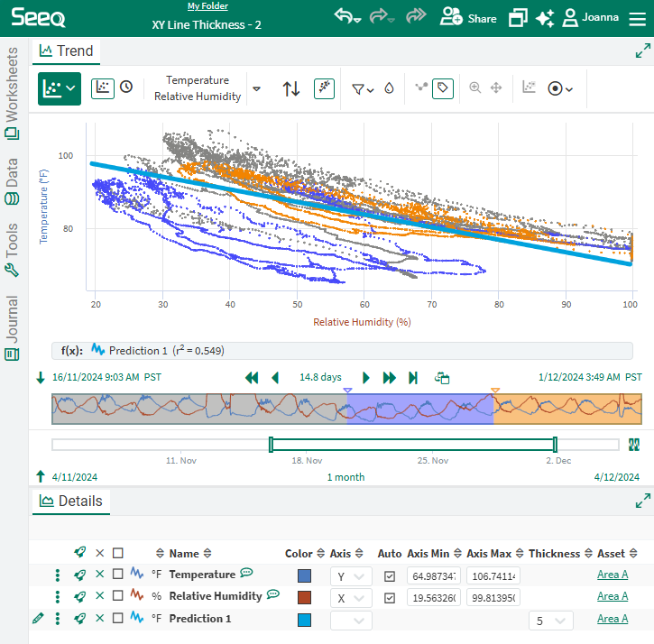The width and height of the screenshot is (654, 644).
Task: Click the color by droplet icon
Action: 389,88
